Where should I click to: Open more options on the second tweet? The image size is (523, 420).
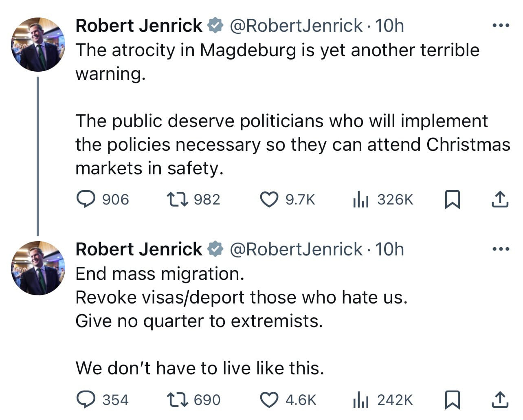click(501, 249)
